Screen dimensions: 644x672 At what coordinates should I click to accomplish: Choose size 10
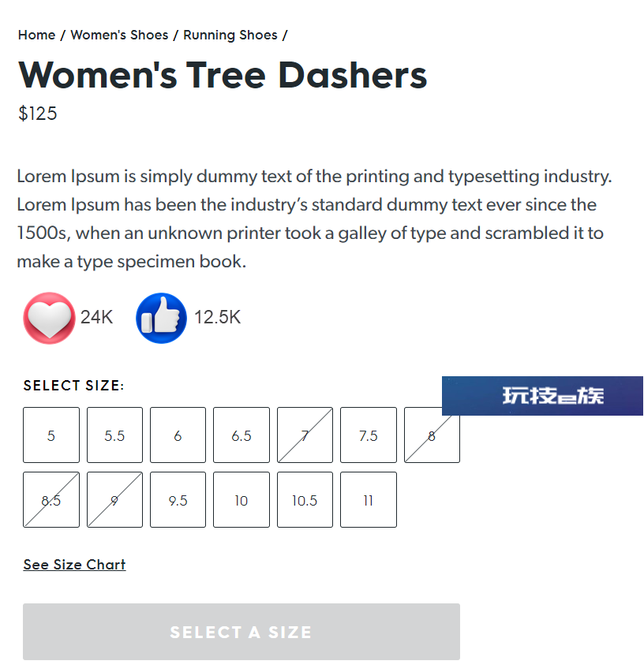click(x=241, y=500)
